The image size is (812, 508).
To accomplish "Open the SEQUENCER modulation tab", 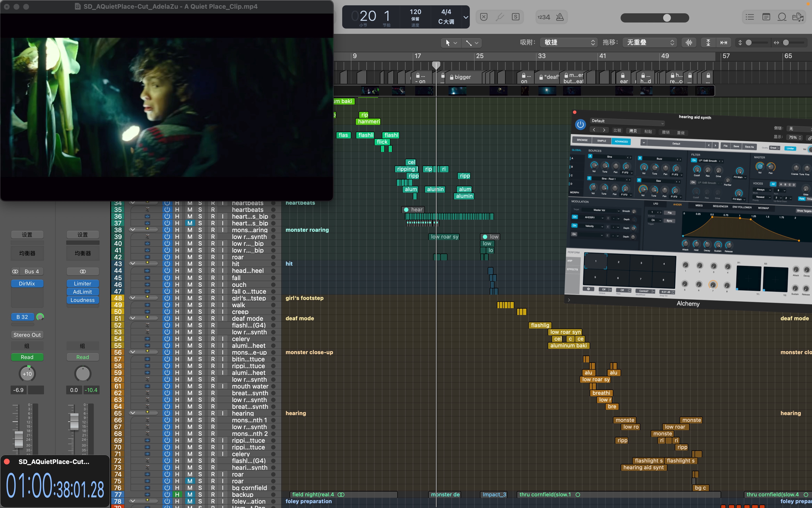I will [x=720, y=206].
